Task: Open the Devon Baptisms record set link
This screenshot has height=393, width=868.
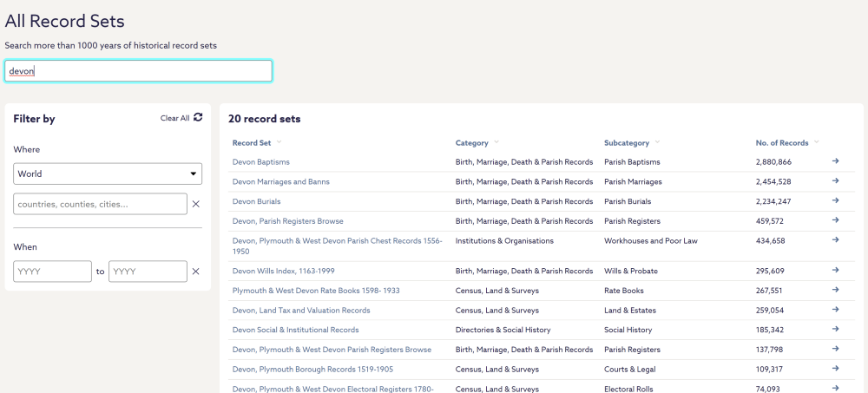Action: click(260, 162)
